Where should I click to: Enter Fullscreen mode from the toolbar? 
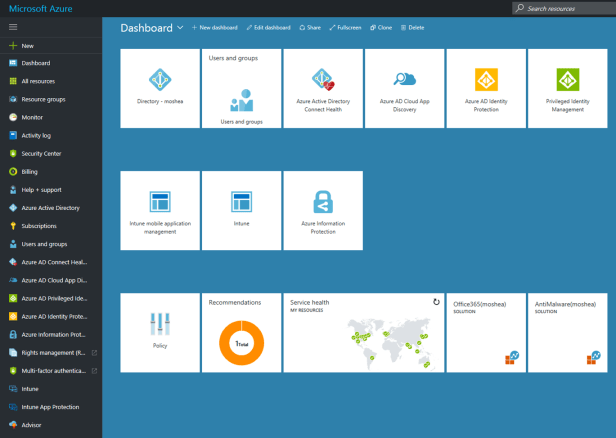point(345,28)
